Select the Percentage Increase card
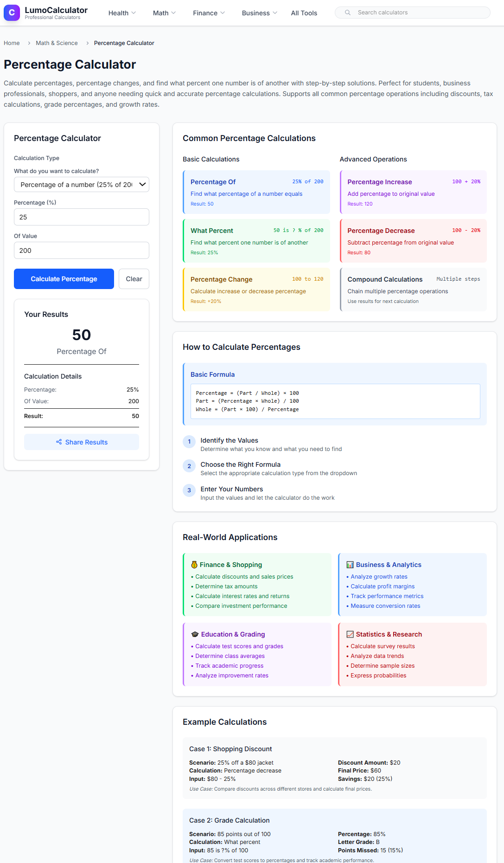The height and width of the screenshot is (863, 504). coord(413,192)
